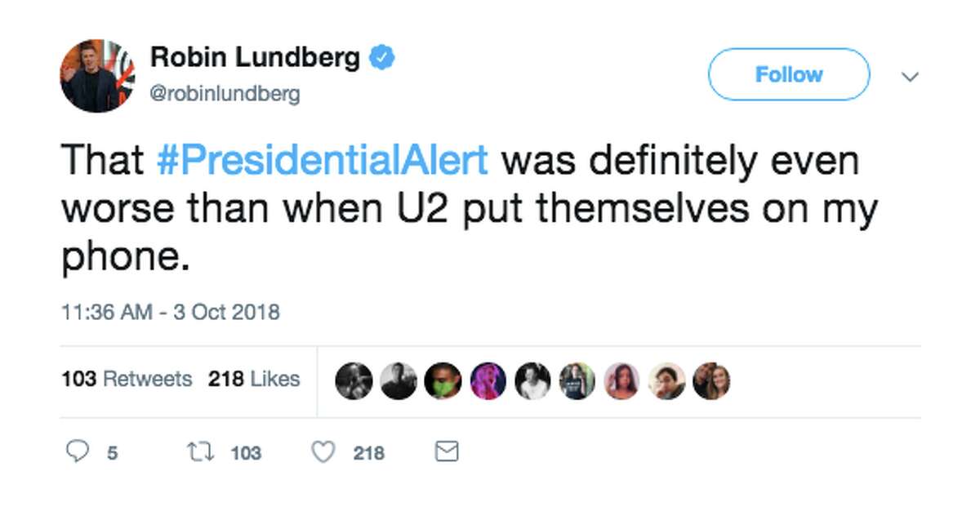Click the first liker's avatar thumbnail
The width and height of the screenshot is (980, 511).
(354, 380)
